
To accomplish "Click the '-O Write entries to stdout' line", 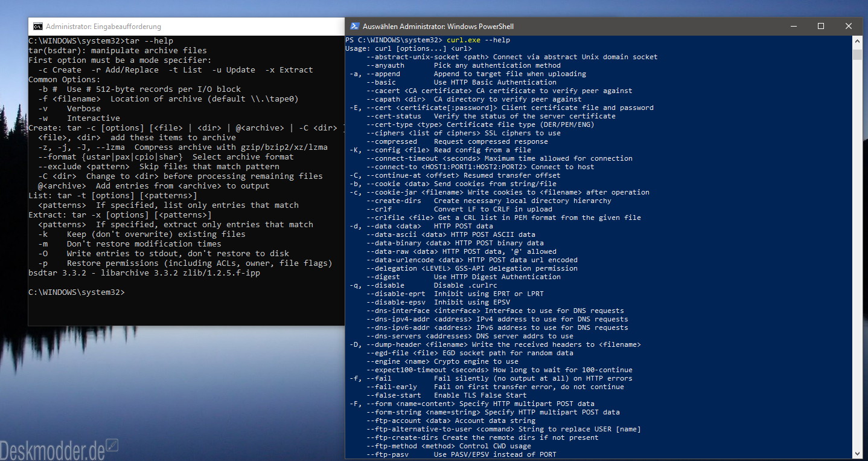I will pos(164,253).
